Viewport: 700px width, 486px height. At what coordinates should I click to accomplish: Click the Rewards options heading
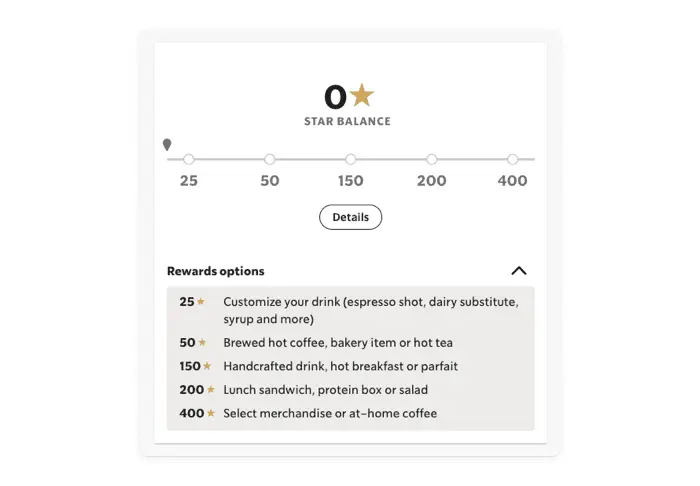(216, 271)
